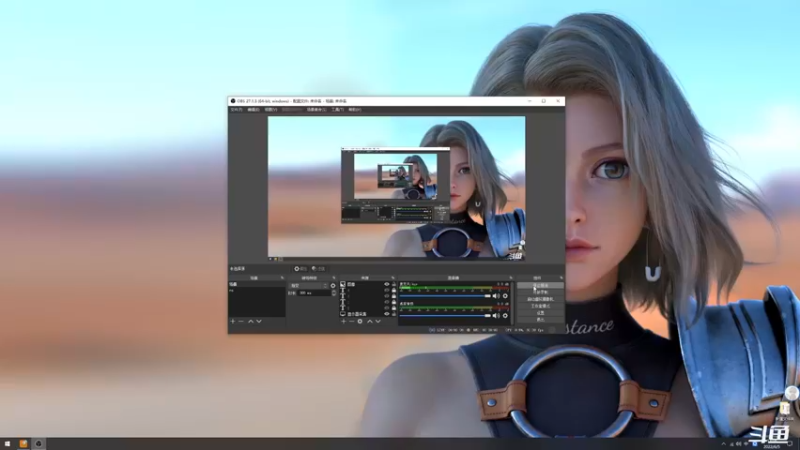
Task: Toggle lock on the 显示器采集 source
Action: [393, 314]
